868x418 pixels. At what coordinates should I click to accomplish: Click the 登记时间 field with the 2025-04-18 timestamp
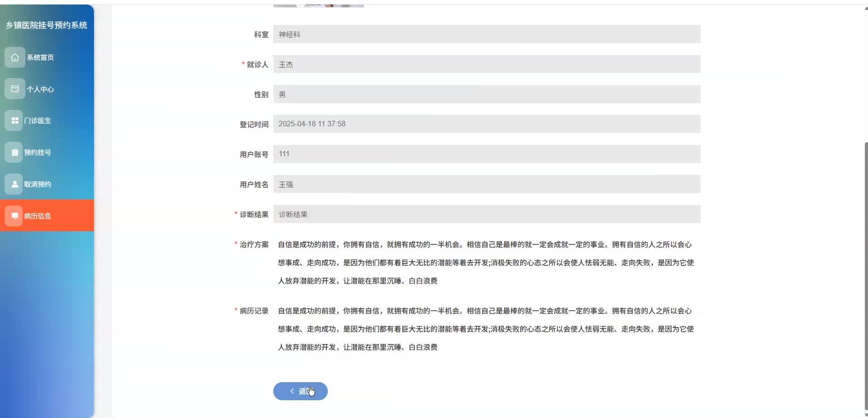[x=487, y=124]
